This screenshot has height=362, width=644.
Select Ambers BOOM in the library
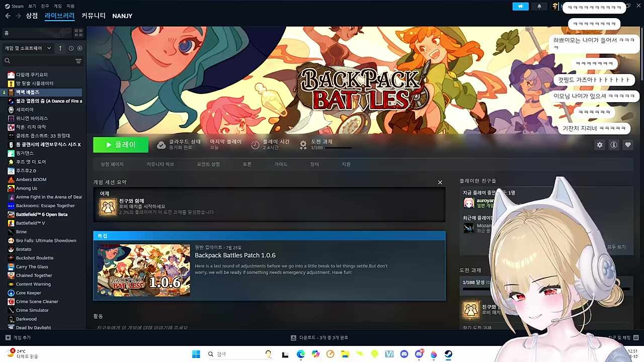pyautogui.click(x=42, y=179)
